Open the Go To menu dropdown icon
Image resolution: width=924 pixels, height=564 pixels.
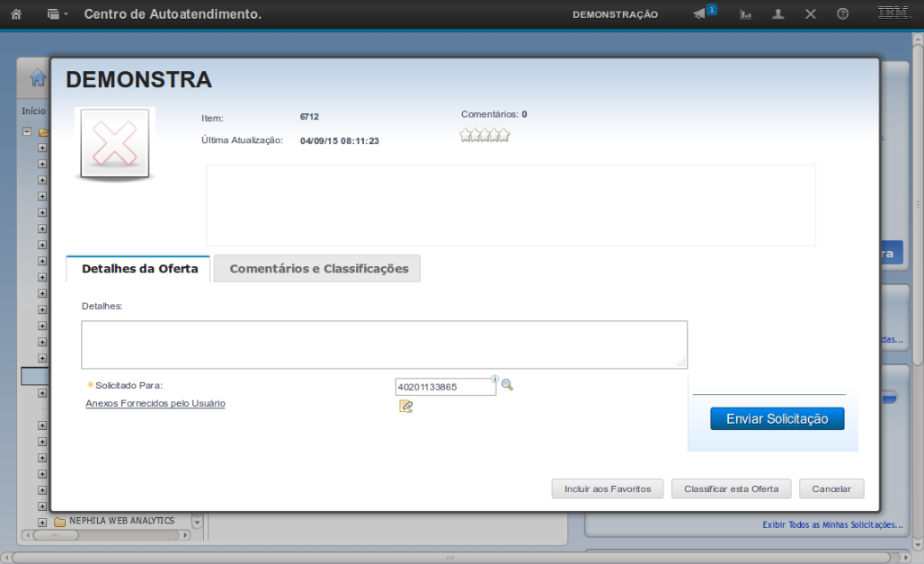58,14
